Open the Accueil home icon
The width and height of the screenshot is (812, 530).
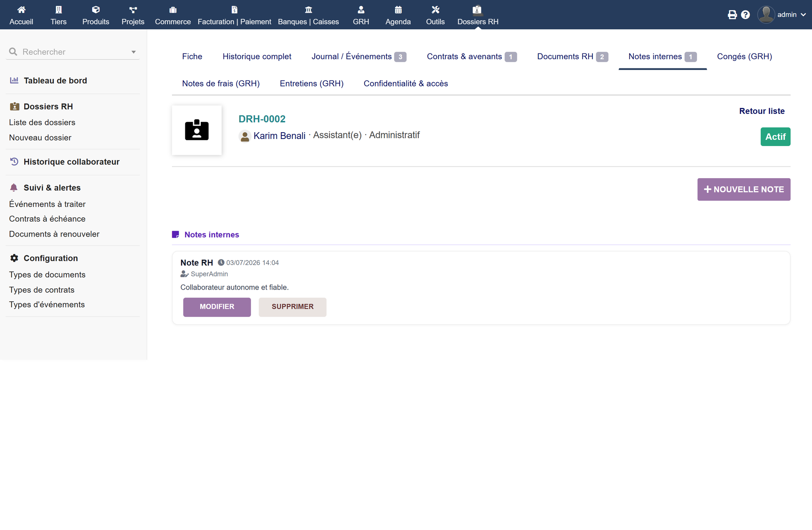[x=21, y=10]
